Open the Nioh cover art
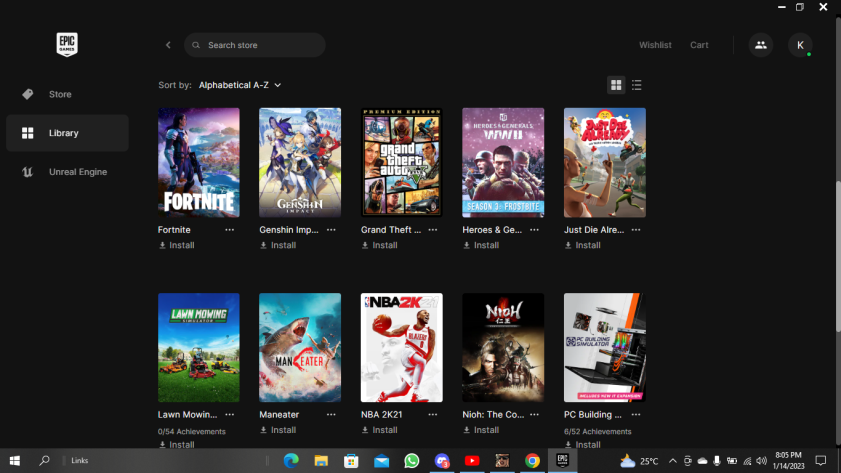 point(503,348)
